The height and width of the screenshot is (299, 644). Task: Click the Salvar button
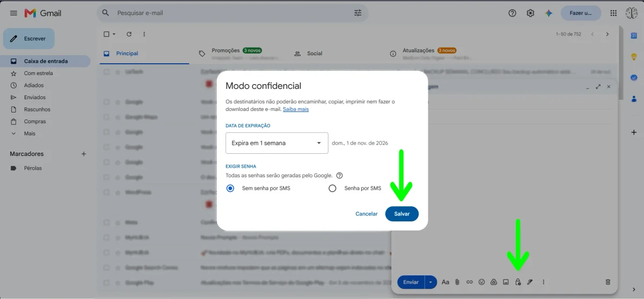[402, 214]
